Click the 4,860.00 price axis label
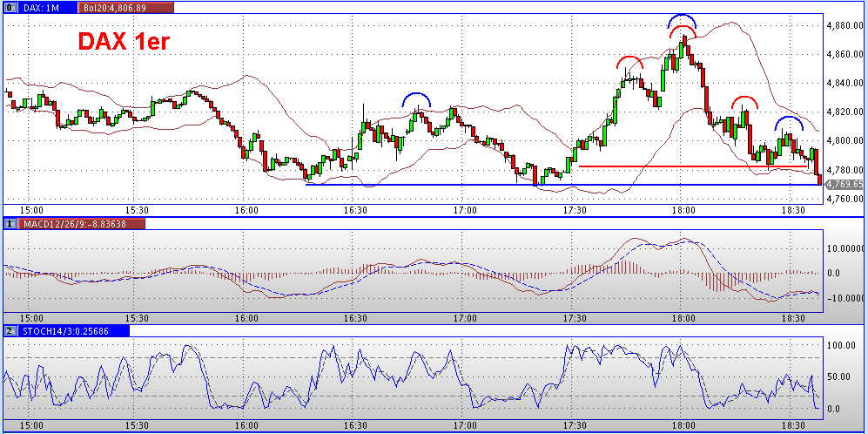868x434 pixels. pyautogui.click(x=844, y=54)
